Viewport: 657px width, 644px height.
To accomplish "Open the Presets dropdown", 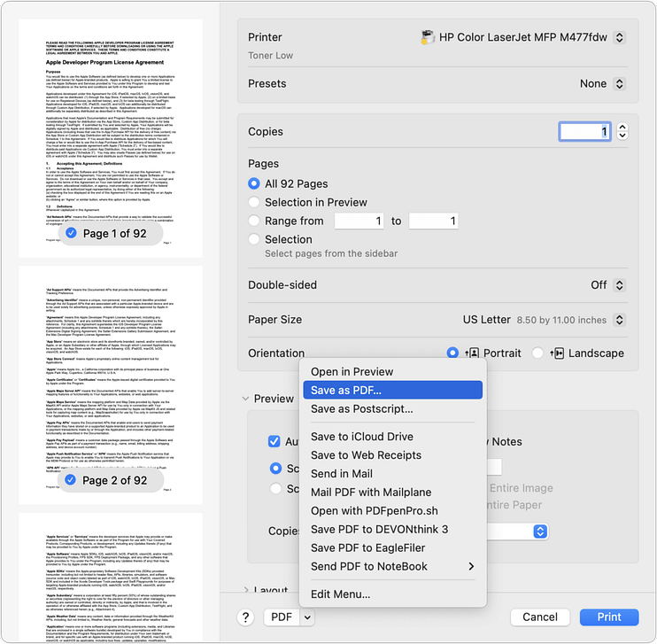I will (x=619, y=83).
